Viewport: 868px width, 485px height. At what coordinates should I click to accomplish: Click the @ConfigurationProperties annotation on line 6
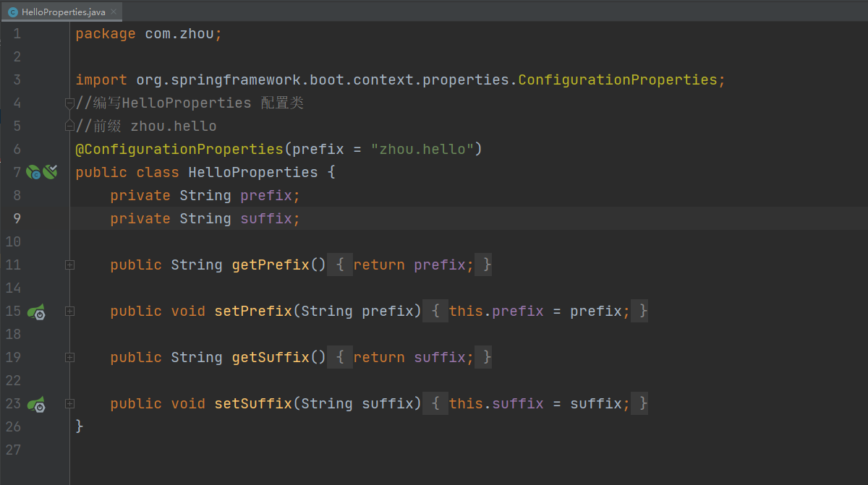179,150
